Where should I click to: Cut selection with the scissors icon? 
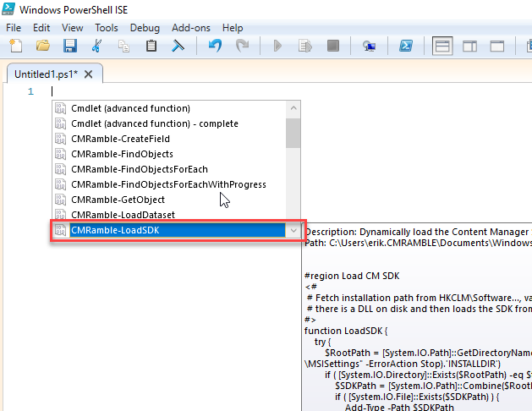tap(97, 46)
